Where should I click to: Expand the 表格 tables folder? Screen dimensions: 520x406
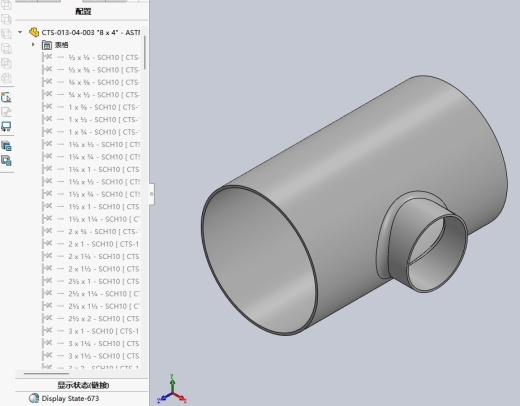[33, 44]
